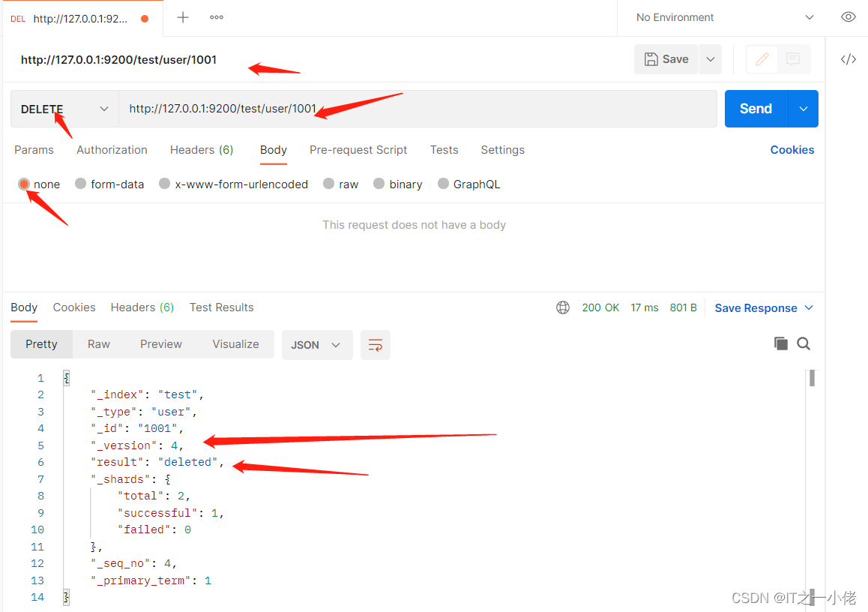868x612 pixels.
Task: Open the Save options arrow
Action: coord(711,59)
